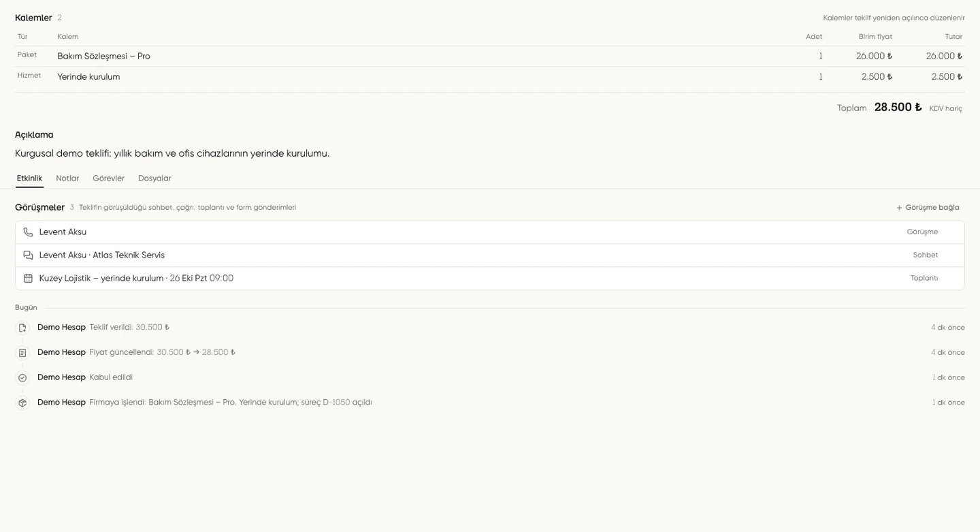Click the Bugün date separator label

pyautogui.click(x=26, y=308)
